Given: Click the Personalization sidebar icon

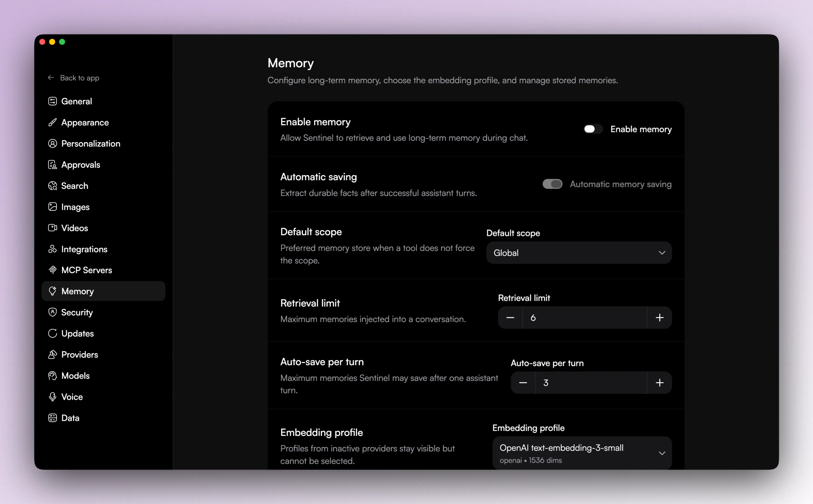Looking at the screenshot, I should pyautogui.click(x=53, y=143).
